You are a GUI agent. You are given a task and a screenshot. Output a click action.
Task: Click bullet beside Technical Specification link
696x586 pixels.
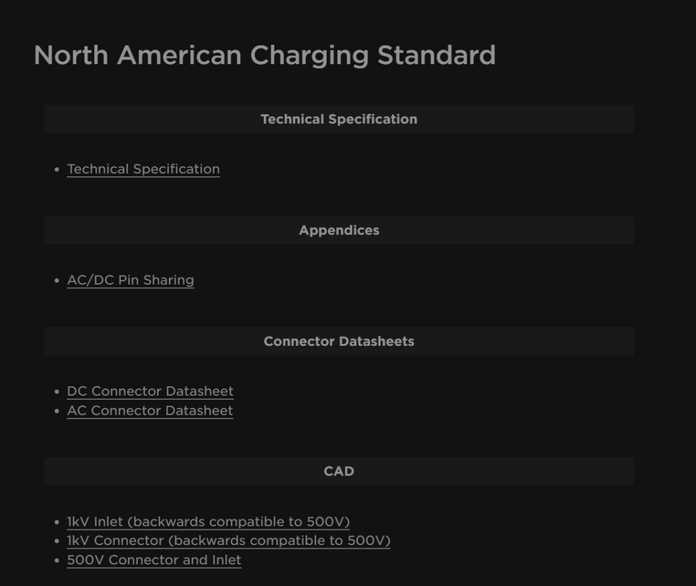point(56,170)
